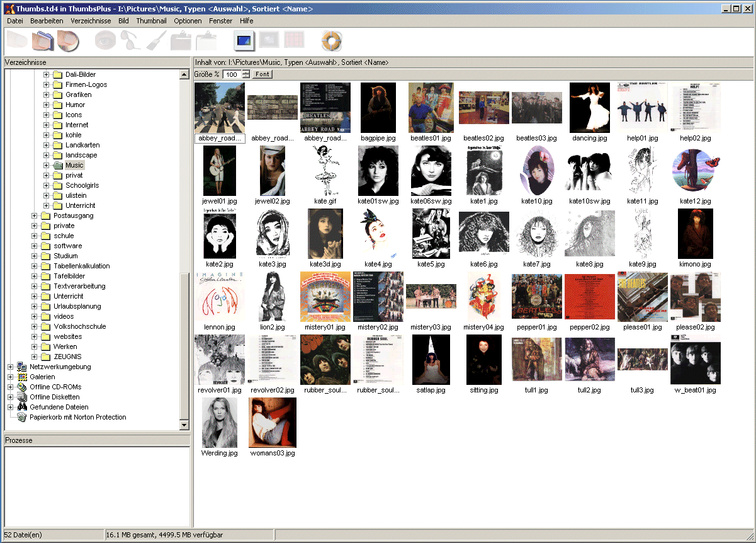Screen dimensions: 756x543
Task: Click the Offline CD-ROMs icon
Action: (22, 387)
